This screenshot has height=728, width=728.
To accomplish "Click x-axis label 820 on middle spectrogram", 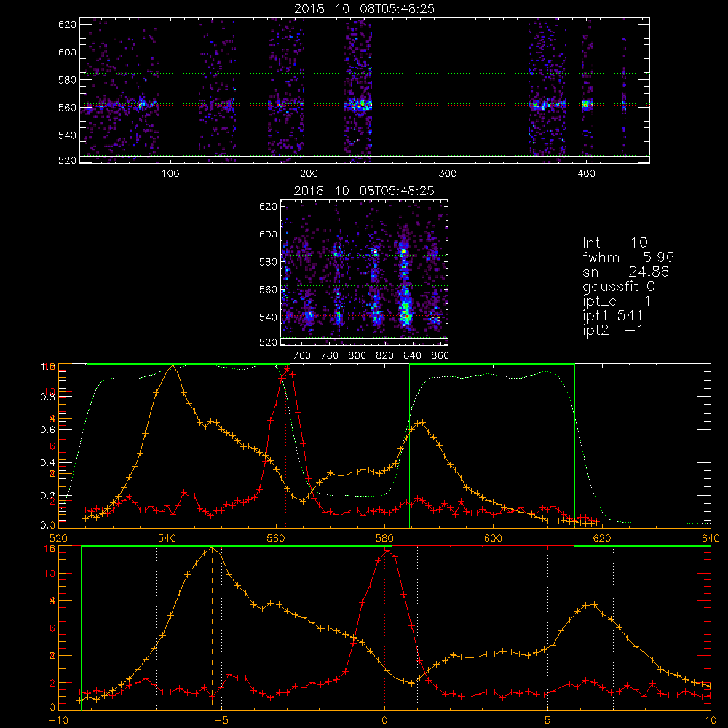I will 385,356.
